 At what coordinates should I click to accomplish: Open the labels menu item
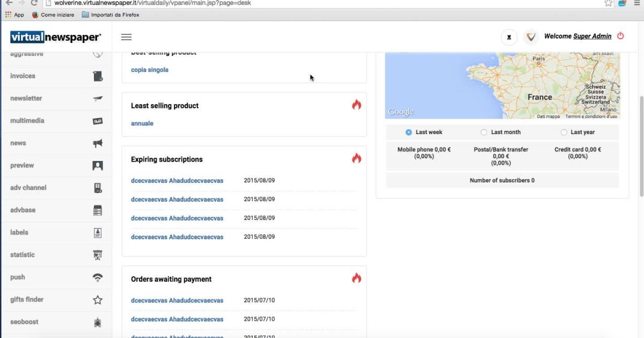coord(19,232)
